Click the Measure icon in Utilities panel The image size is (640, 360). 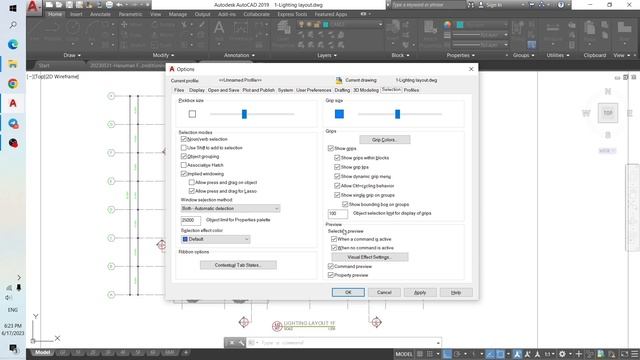(x=553, y=28)
